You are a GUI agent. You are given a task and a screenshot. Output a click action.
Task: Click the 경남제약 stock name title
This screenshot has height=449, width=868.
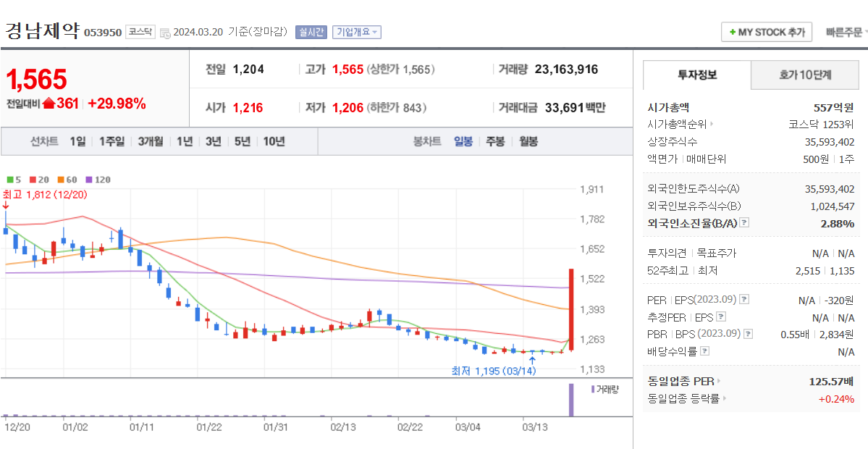[42, 30]
